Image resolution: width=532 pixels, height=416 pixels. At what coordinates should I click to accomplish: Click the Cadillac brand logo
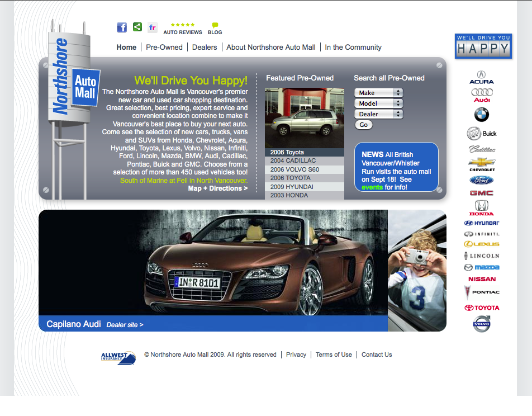[x=482, y=149]
